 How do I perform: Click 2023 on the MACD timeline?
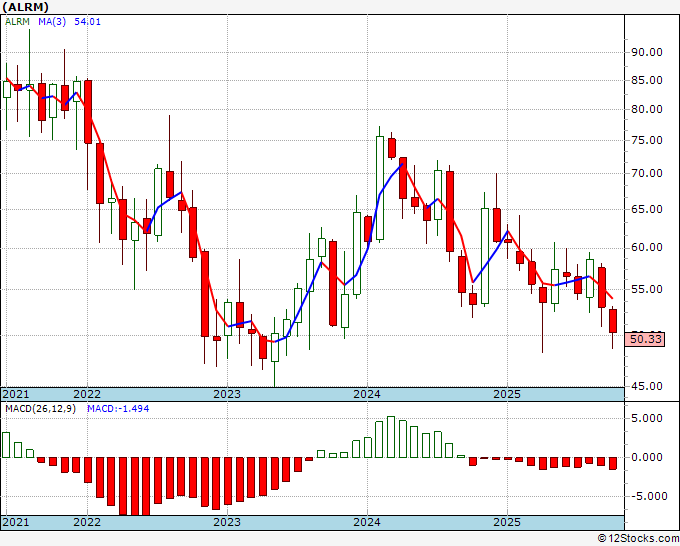click(x=227, y=522)
